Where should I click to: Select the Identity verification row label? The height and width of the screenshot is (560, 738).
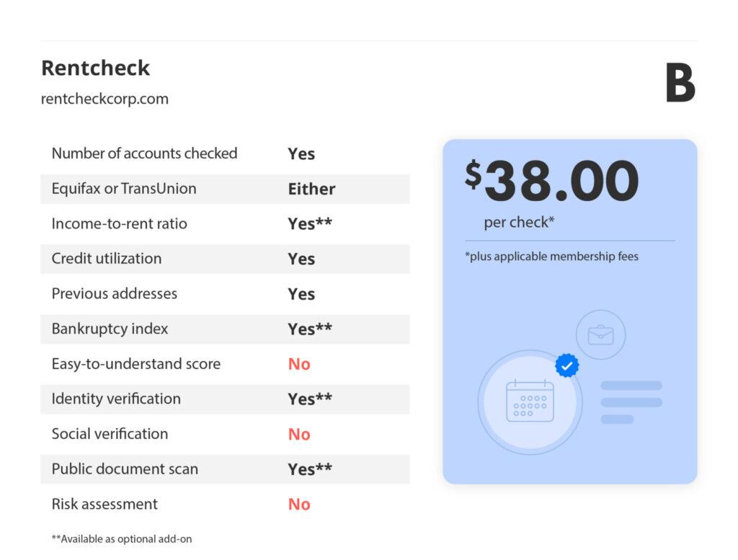coord(116,399)
